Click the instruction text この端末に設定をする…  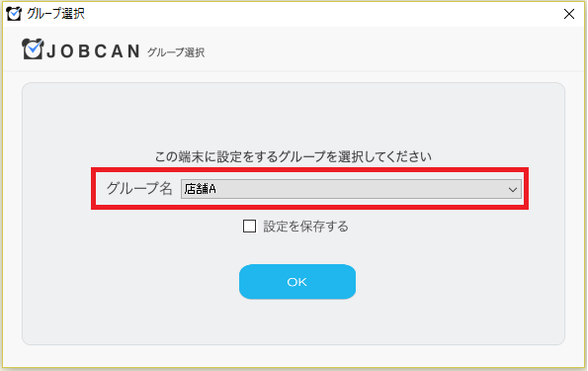(294, 156)
